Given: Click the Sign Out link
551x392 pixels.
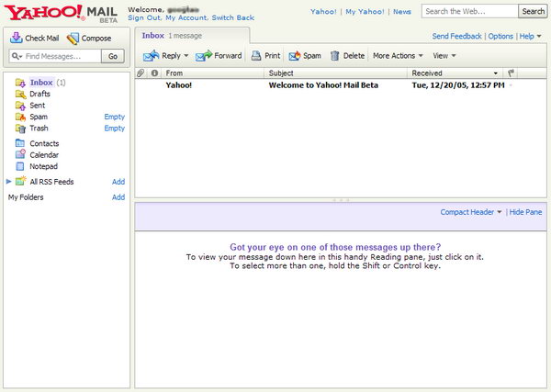Looking at the screenshot, I should click(x=143, y=17).
